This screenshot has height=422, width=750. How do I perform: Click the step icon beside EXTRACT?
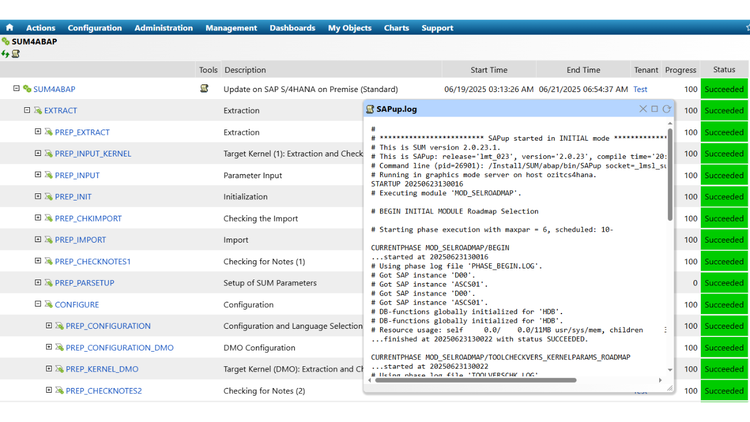point(38,111)
